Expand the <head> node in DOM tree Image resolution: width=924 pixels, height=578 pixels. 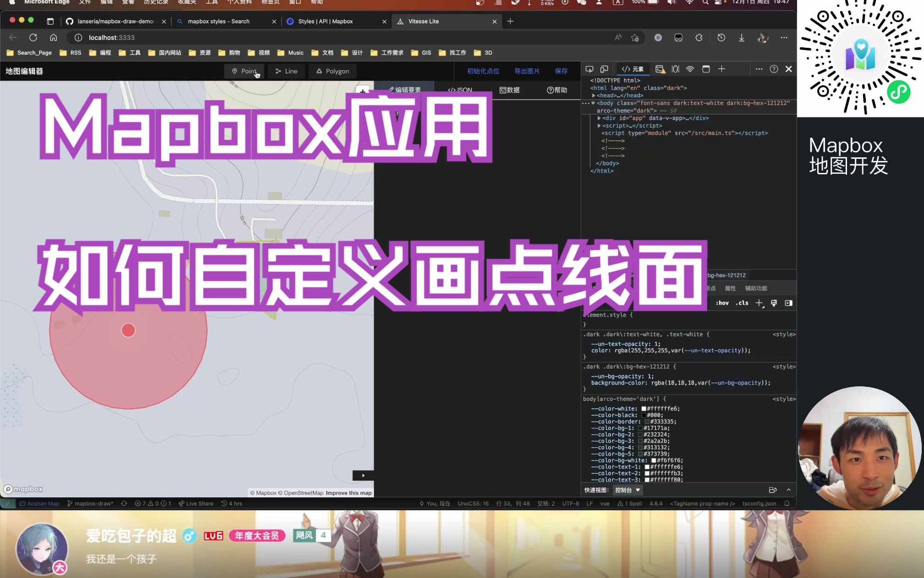pyautogui.click(x=594, y=95)
